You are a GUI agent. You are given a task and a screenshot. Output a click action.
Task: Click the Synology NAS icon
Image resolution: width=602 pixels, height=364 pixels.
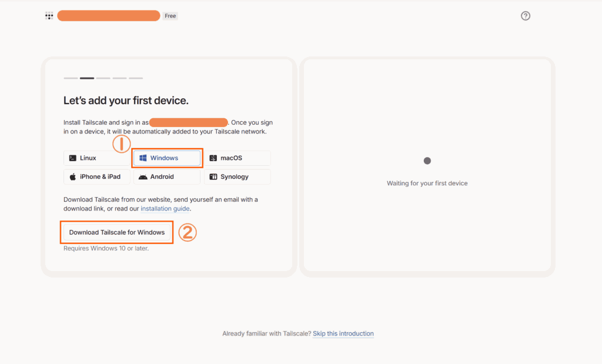[x=213, y=176]
